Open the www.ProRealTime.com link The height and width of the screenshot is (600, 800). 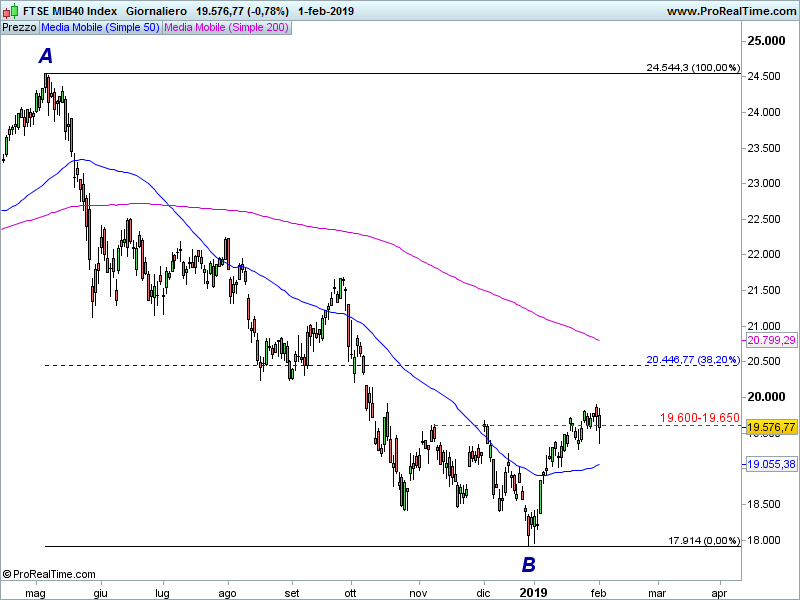tap(731, 11)
